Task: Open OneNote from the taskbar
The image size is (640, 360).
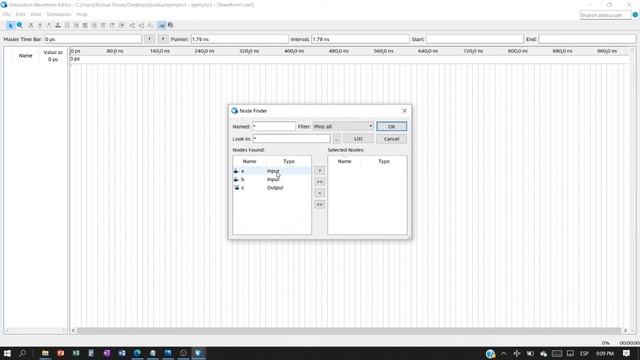Action: 107,353
